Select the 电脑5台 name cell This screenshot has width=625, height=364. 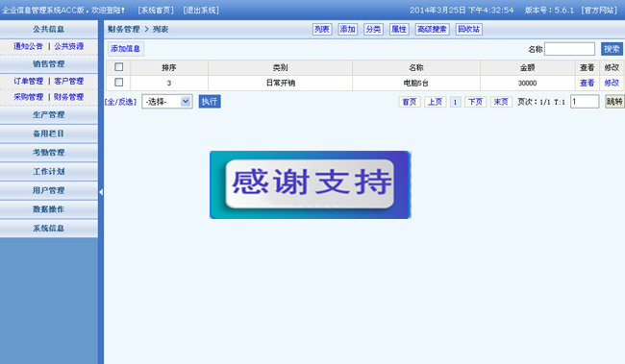point(416,83)
